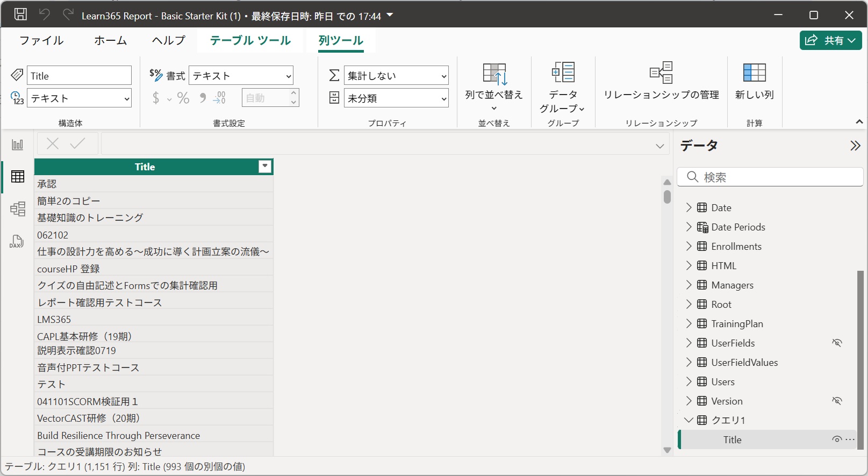Image resolution: width=868 pixels, height=476 pixels.
Task: Open the Title column filter dropdown arrow
Action: 265,167
